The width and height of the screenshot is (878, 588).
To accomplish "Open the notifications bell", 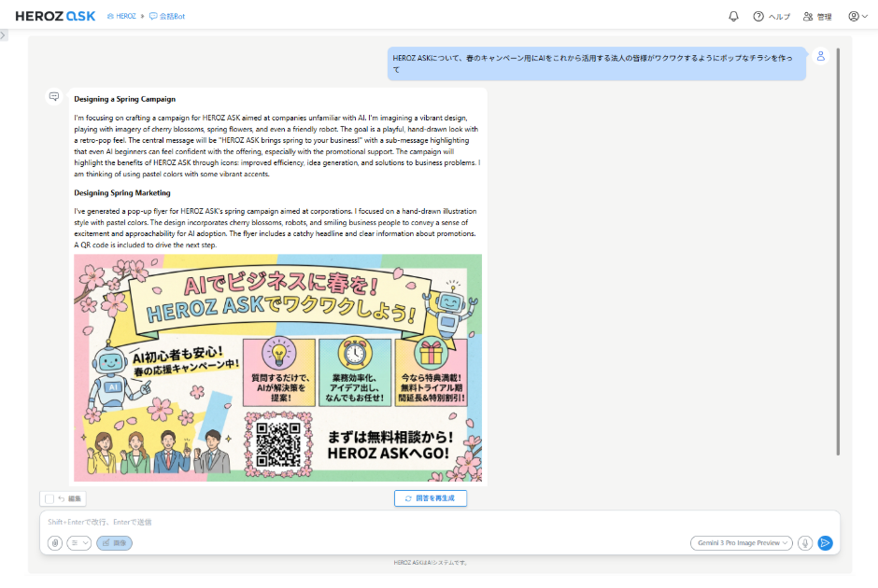I will coord(733,16).
